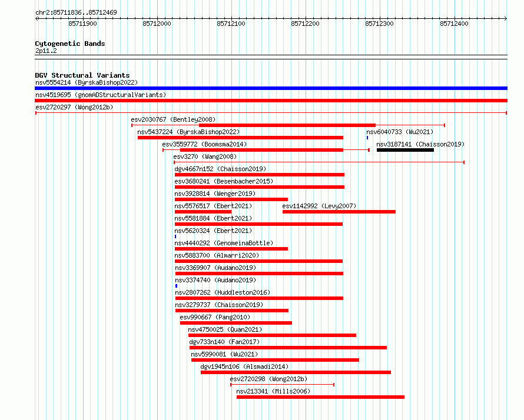Viewport: 524px width, 420px height.
Task: Click nsv5581884 (Ebert2021) variant label
Action: click(x=213, y=218)
